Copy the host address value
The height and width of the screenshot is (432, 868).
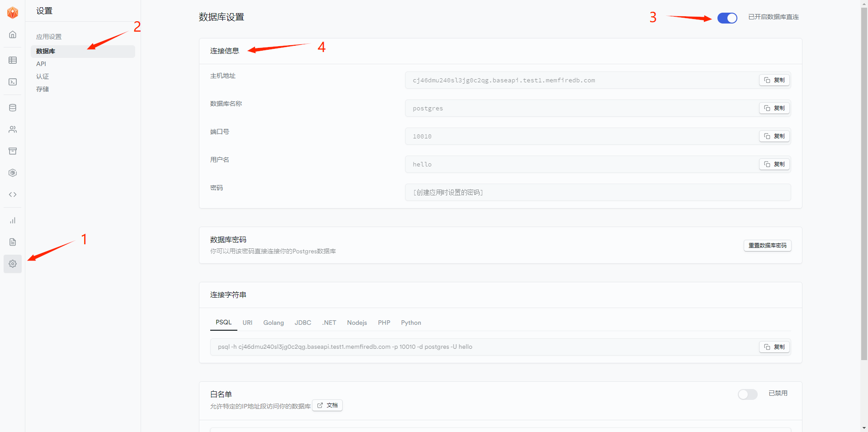pyautogui.click(x=774, y=80)
